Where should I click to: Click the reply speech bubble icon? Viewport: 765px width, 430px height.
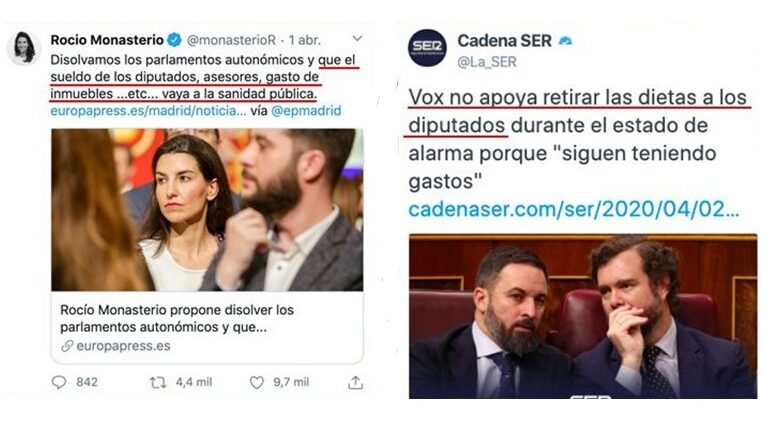tap(59, 382)
